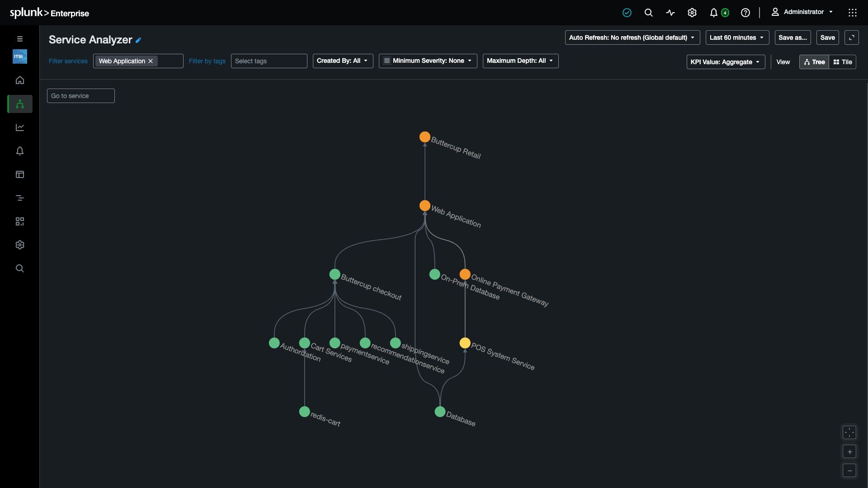Click the Splunk Enterprise logo
The width and height of the screenshot is (868, 488).
pos(49,13)
